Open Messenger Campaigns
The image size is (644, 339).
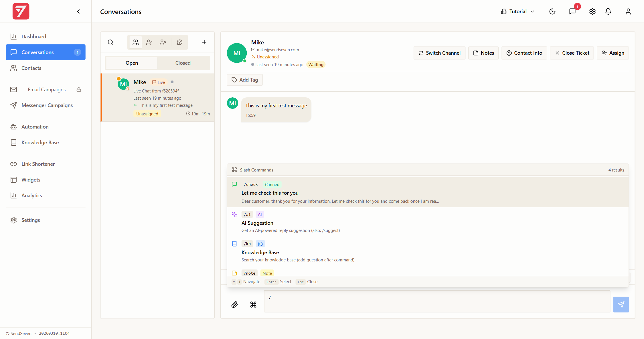[46, 105]
